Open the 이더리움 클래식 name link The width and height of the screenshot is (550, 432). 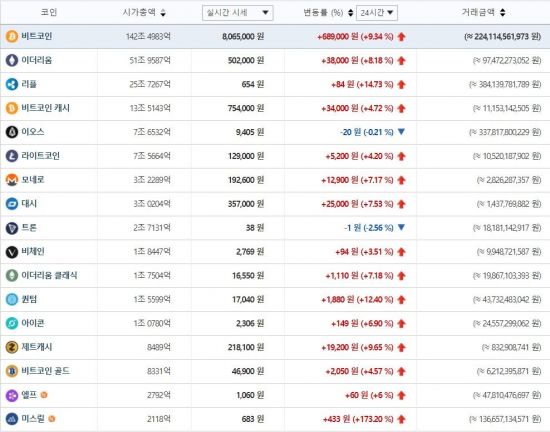click(49, 275)
